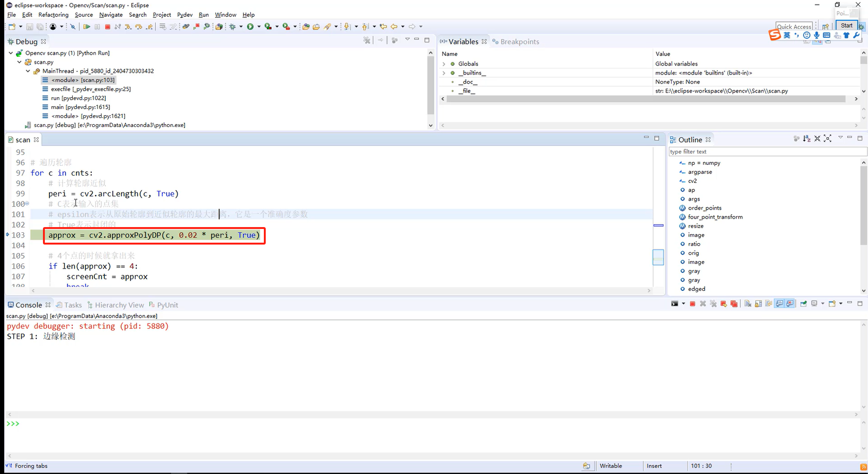Click the Sogou microphone voice input icon
868x474 pixels.
coord(817,35)
